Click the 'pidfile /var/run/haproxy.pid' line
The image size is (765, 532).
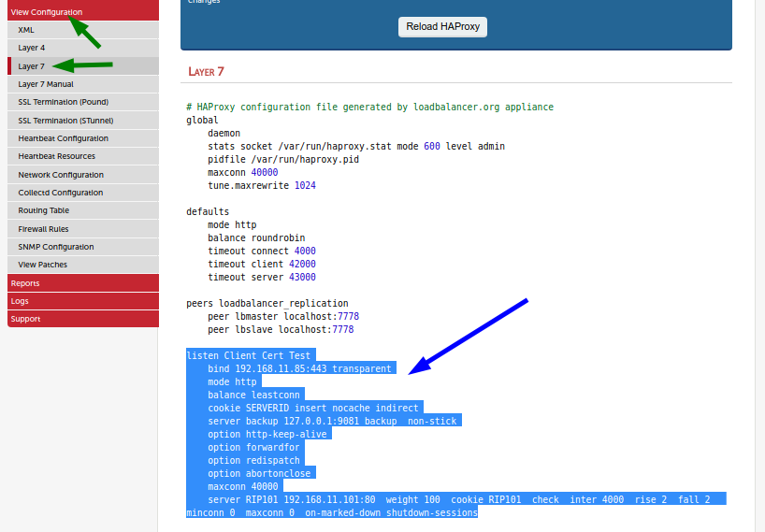pos(283,160)
